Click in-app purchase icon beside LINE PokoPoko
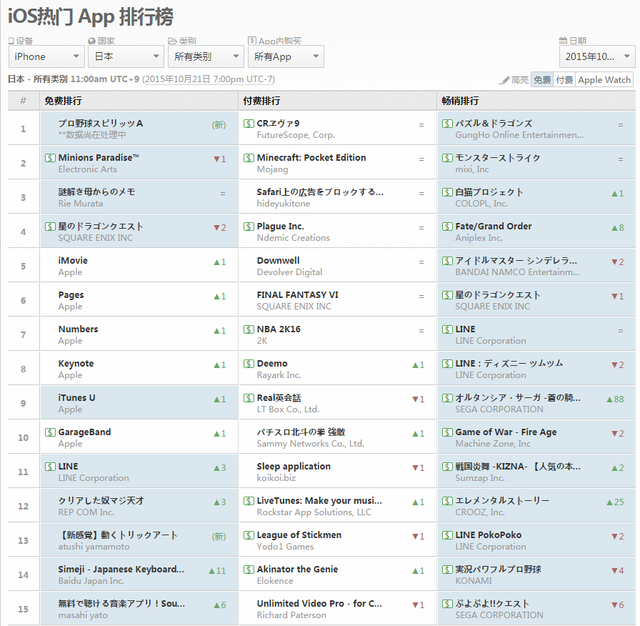 pos(447,535)
